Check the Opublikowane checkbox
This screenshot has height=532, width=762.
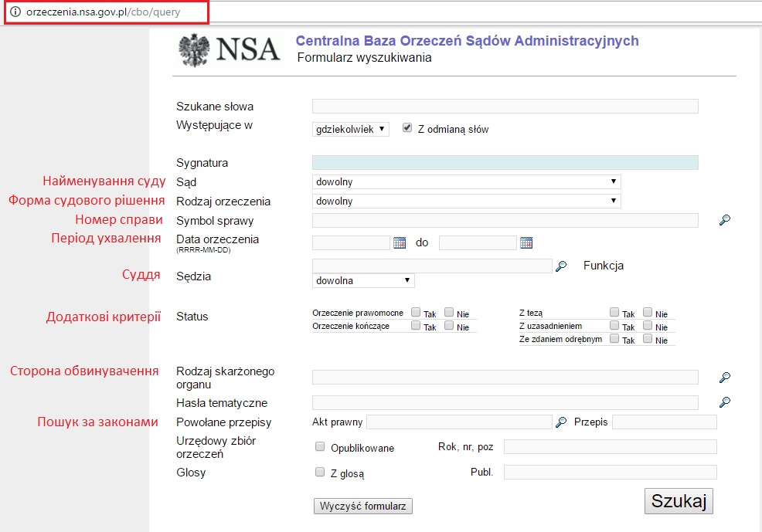(320, 447)
